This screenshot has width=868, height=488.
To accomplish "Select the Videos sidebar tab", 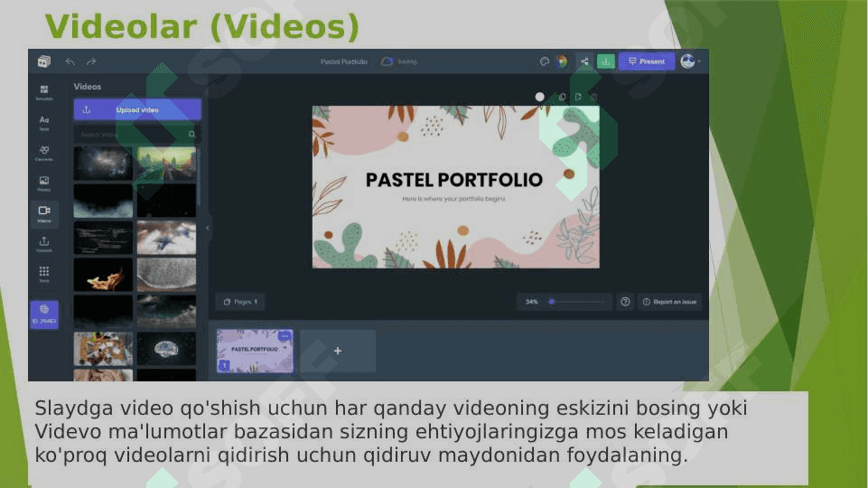I will pyautogui.click(x=44, y=214).
